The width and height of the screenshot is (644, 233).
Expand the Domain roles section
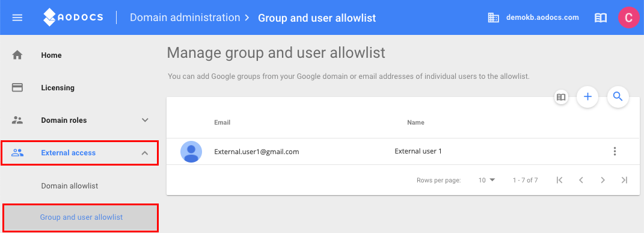tap(144, 120)
